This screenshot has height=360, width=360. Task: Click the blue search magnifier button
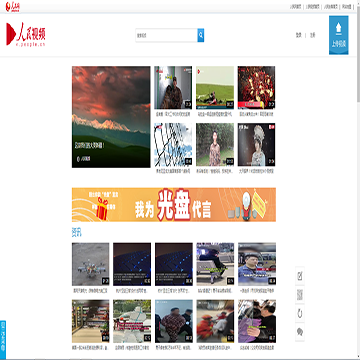pyautogui.click(x=201, y=35)
